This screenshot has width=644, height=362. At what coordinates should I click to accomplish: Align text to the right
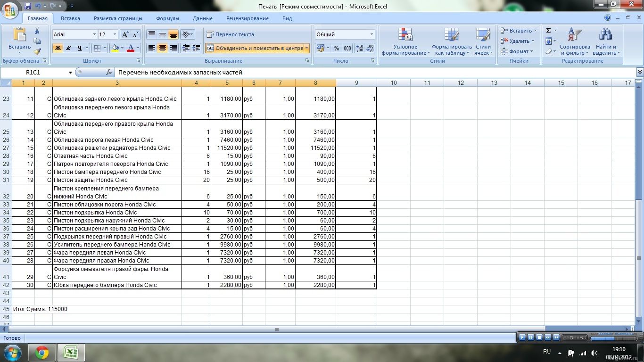[x=173, y=48]
